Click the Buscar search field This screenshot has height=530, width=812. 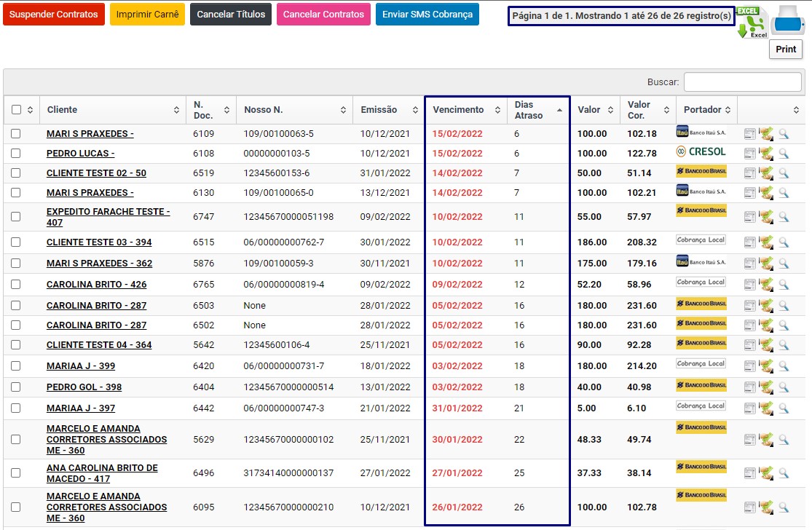coord(742,82)
